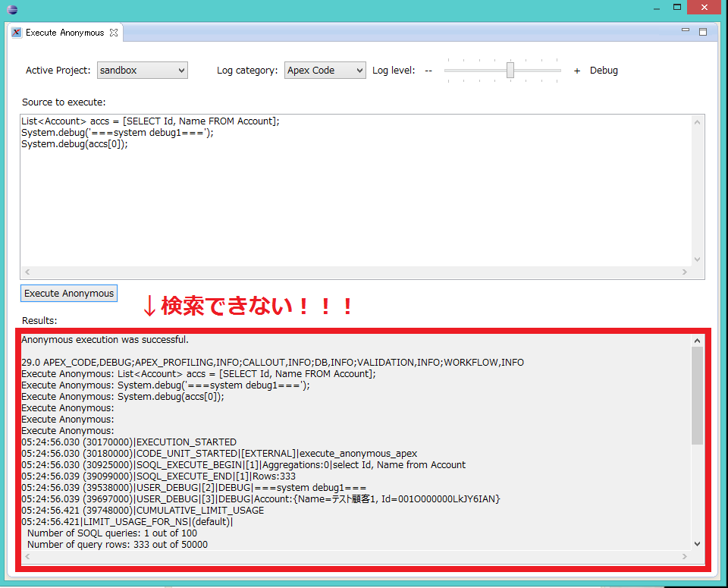Minimize the Execute Anonymous view pane
The height and width of the screenshot is (588, 728).
click(x=685, y=28)
